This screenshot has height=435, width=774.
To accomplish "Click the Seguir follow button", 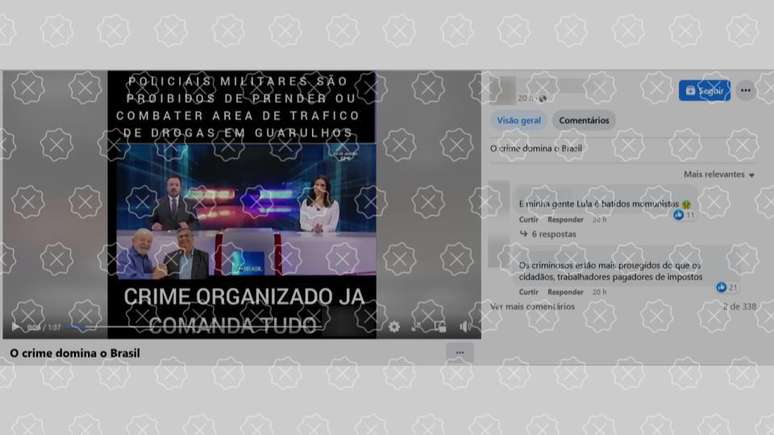I will click(704, 91).
